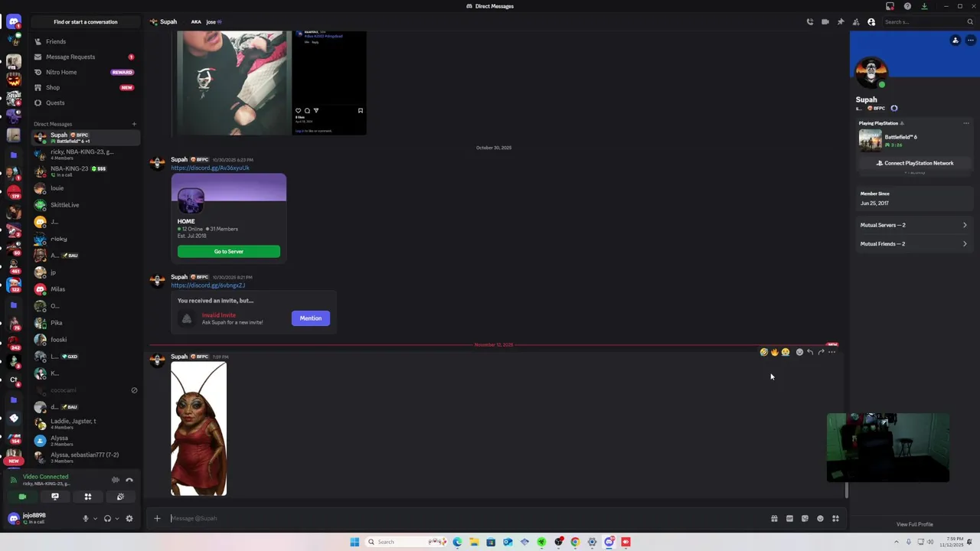Image resolution: width=980 pixels, height=551 pixels.
Task: Open the emoji picker in message bar
Action: click(820, 518)
